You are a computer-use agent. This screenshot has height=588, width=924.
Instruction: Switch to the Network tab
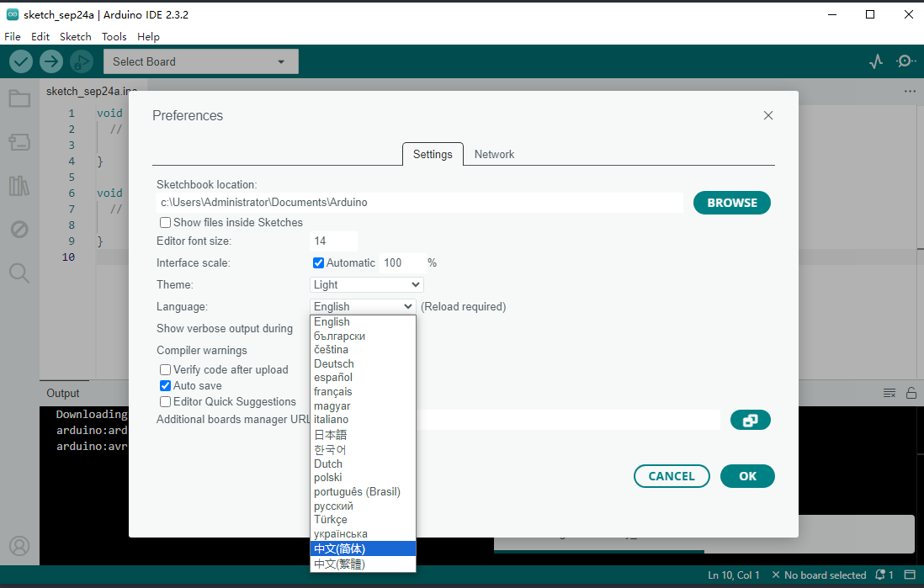(495, 155)
